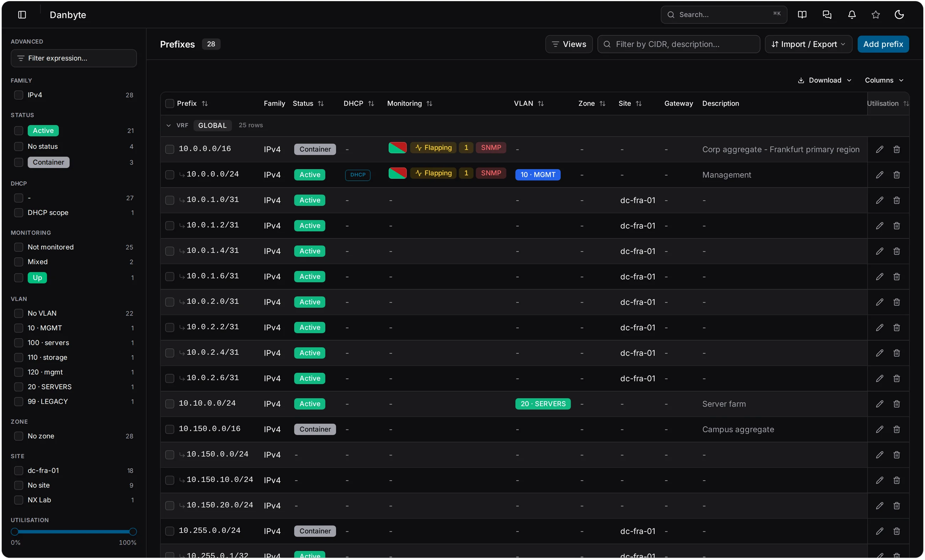This screenshot has height=560, width=925.
Task: Delete the 10.150.0.0/16 Campus aggregate prefix
Action: point(897,429)
